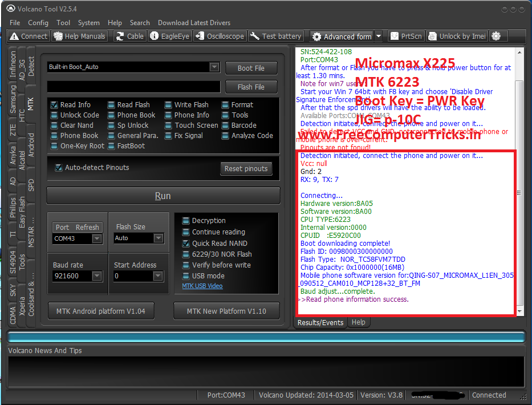Check the Write Flash option
The image size is (532, 405).
(168, 105)
